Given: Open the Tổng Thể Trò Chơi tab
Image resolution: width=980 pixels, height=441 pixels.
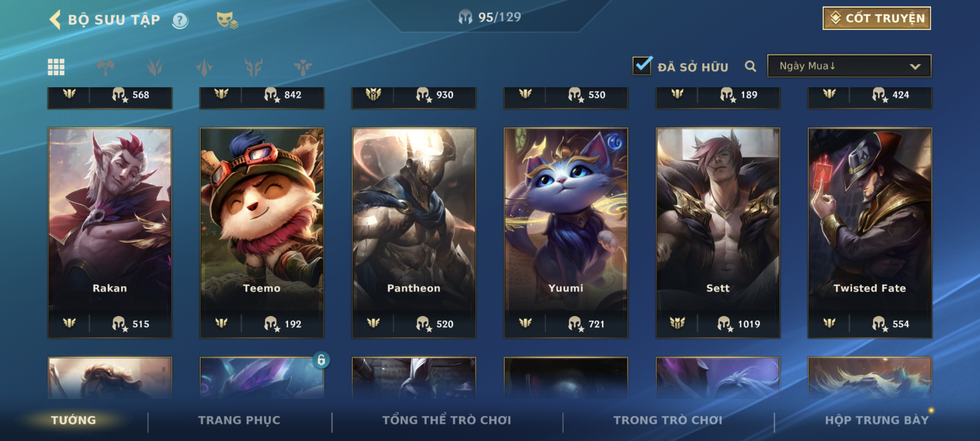Looking at the screenshot, I should pyautogui.click(x=447, y=420).
